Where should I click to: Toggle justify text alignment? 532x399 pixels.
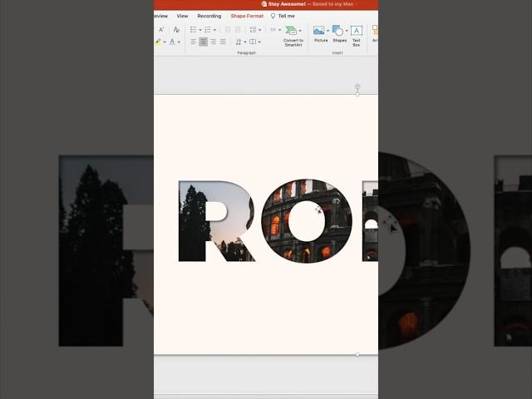(x=223, y=42)
